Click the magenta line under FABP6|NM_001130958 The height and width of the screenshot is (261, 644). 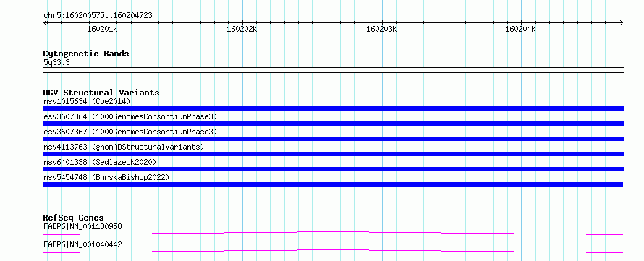click(333, 233)
